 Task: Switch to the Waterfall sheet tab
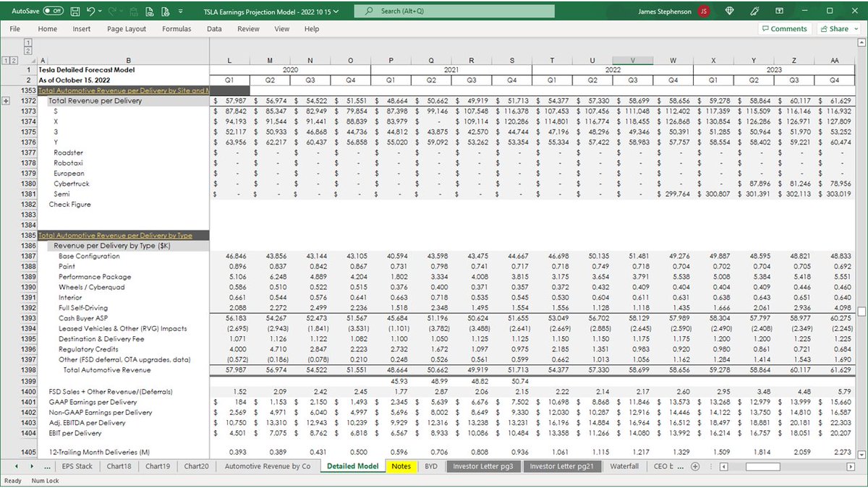coord(624,466)
